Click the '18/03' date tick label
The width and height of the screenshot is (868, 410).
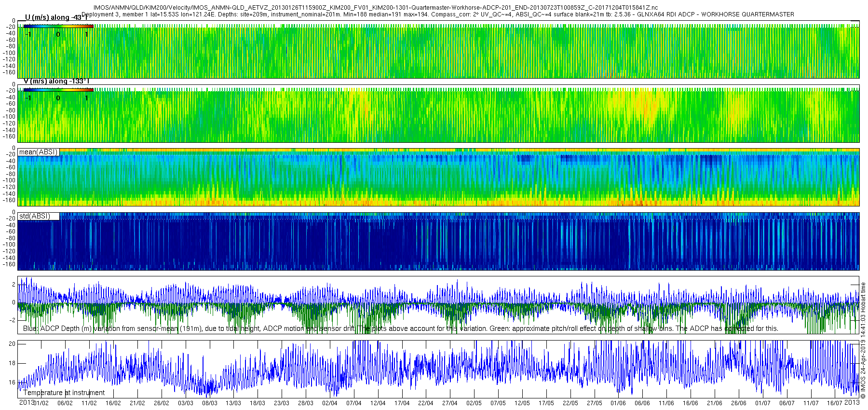click(x=258, y=403)
